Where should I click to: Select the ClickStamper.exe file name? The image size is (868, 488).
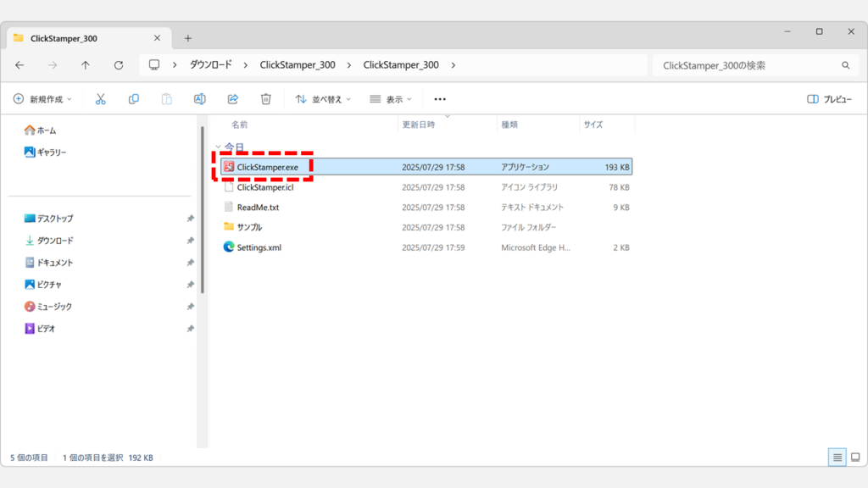pyautogui.click(x=267, y=167)
